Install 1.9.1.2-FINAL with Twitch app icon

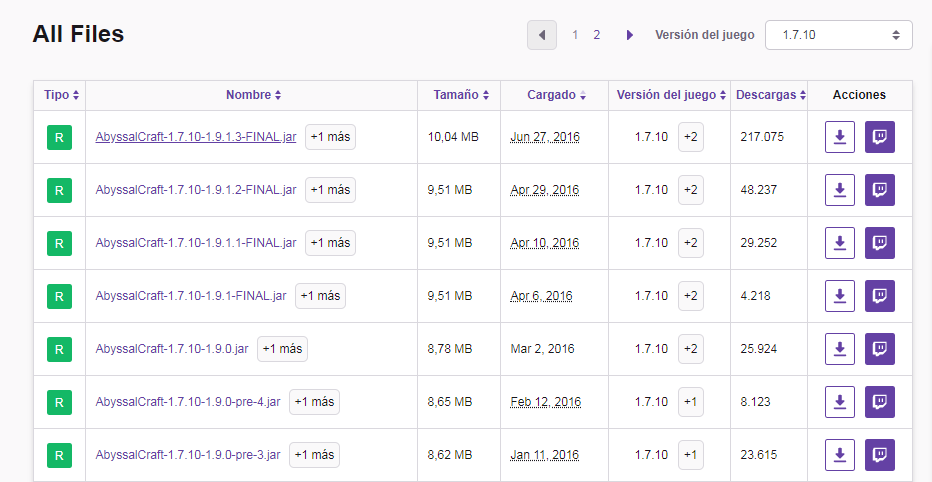tap(880, 190)
